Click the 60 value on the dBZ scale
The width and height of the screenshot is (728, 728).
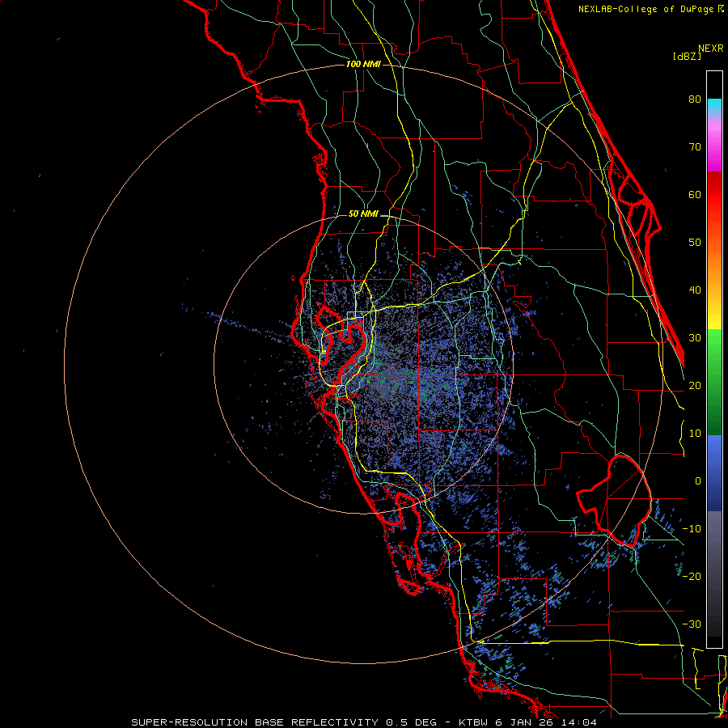(695, 194)
